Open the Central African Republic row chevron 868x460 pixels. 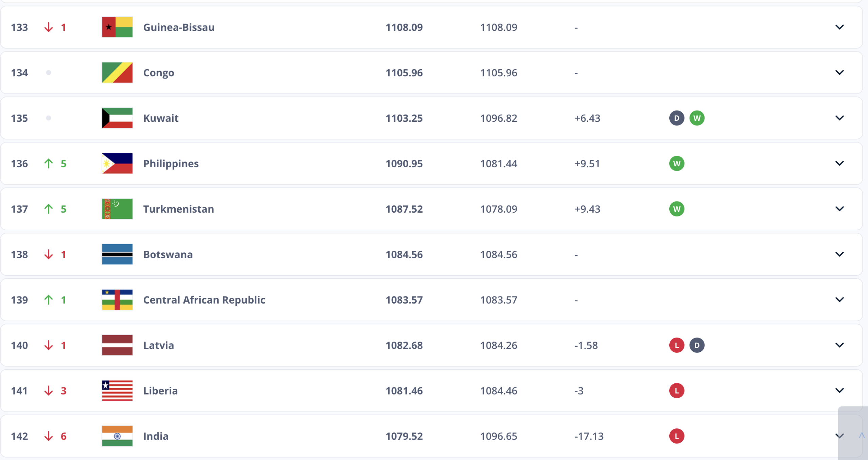[839, 300]
